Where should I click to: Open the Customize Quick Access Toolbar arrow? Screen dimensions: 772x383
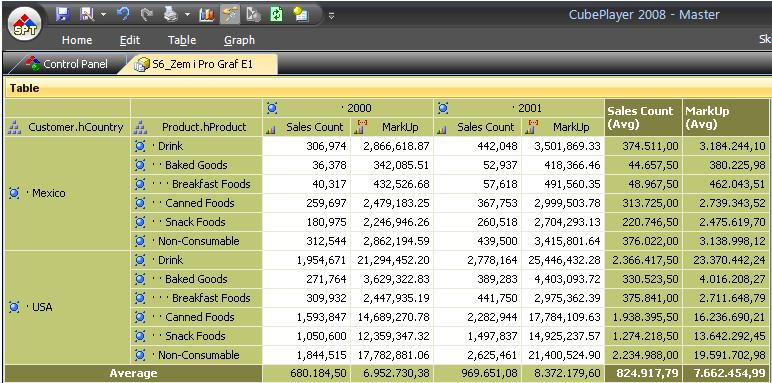coord(331,15)
